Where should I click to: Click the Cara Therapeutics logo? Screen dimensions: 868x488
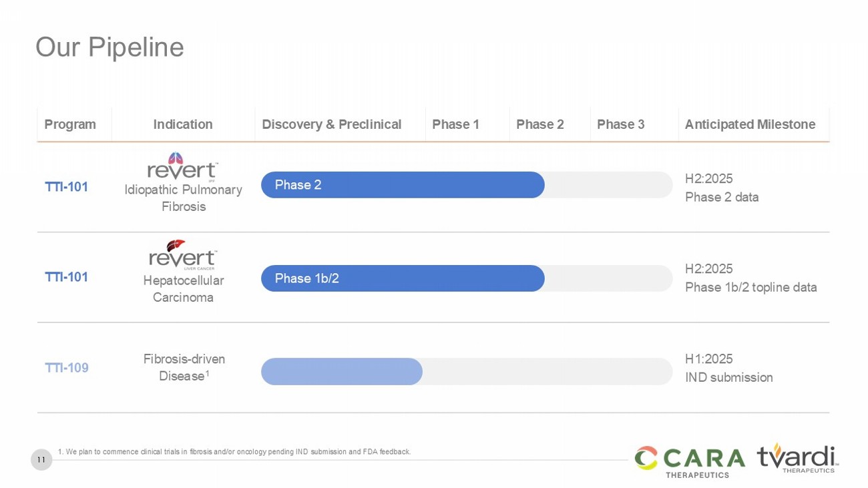[x=690, y=461]
